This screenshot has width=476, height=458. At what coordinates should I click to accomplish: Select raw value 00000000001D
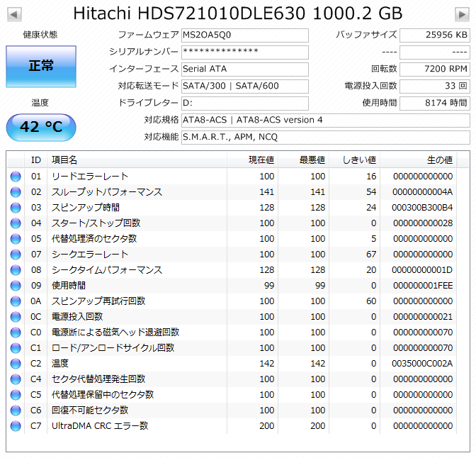point(422,270)
